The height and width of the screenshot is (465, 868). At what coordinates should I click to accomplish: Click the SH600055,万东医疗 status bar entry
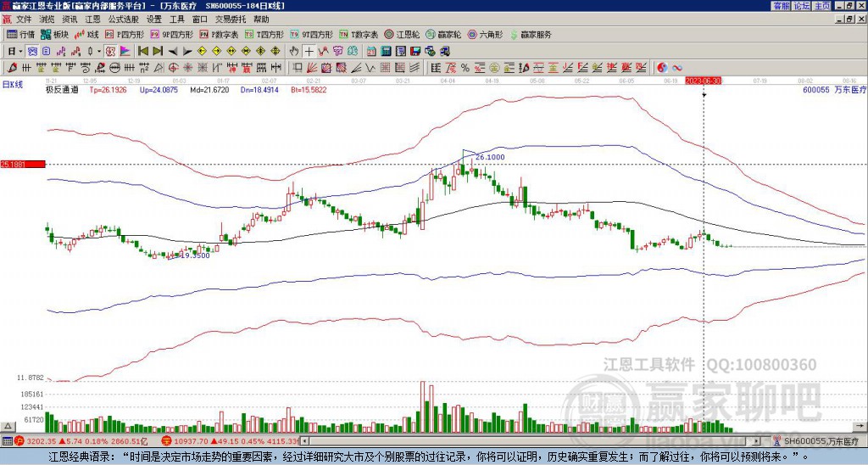pyautogui.click(x=818, y=441)
